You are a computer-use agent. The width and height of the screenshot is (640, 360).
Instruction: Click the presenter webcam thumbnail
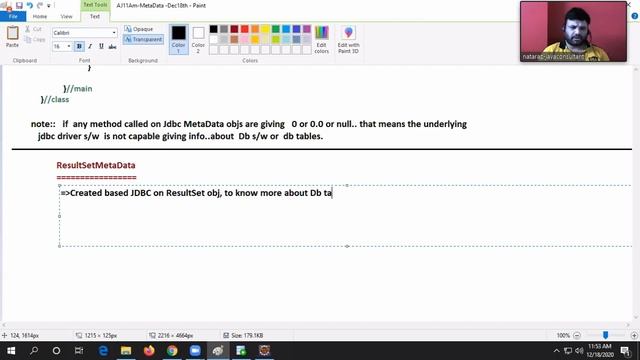573,31
